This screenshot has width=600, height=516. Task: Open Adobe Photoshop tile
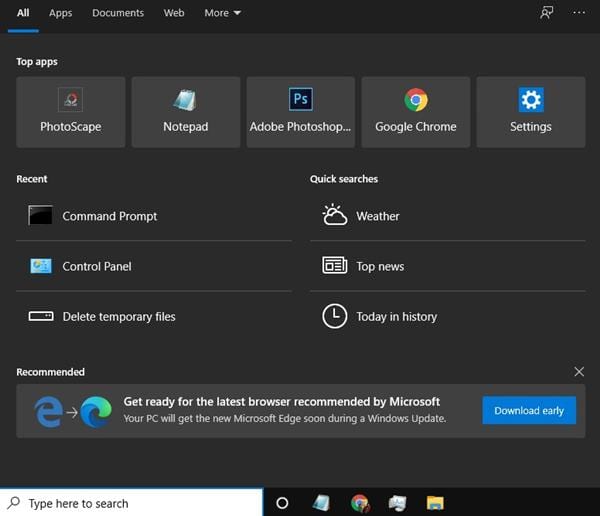[300, 112]
